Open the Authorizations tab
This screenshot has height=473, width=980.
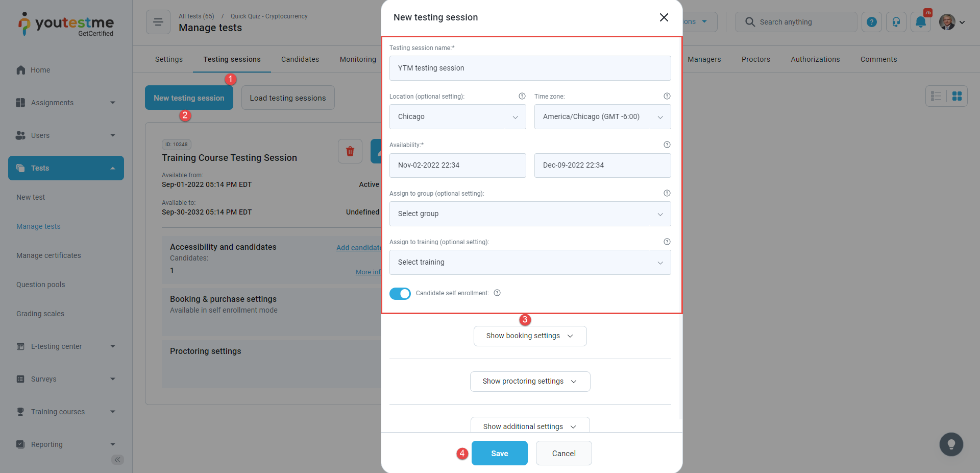click(815, 59)
